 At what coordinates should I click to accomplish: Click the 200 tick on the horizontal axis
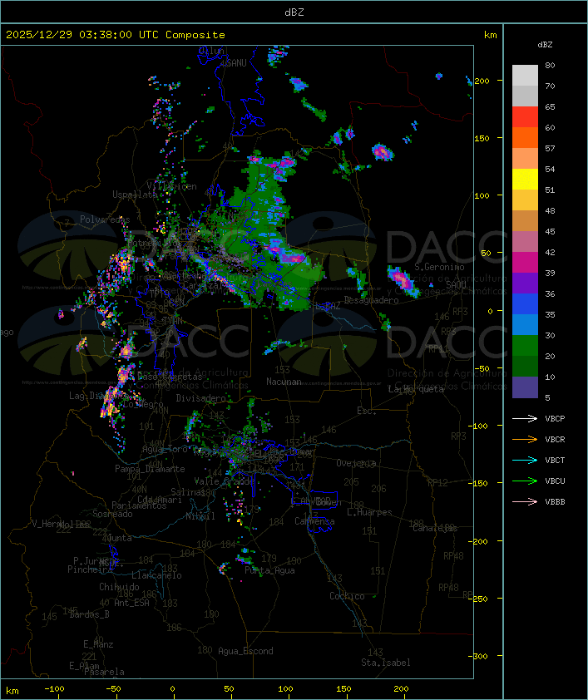tap(401, 689)
